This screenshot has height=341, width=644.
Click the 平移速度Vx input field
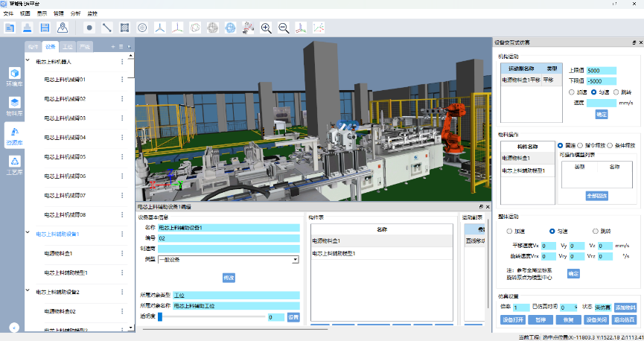point(548,246)
